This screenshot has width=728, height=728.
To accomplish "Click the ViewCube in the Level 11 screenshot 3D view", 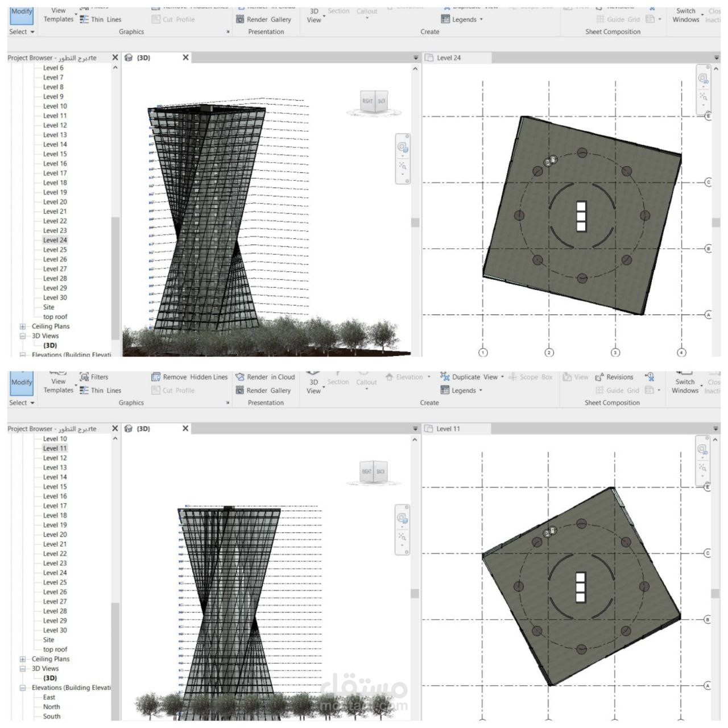I will click(374, 472).
